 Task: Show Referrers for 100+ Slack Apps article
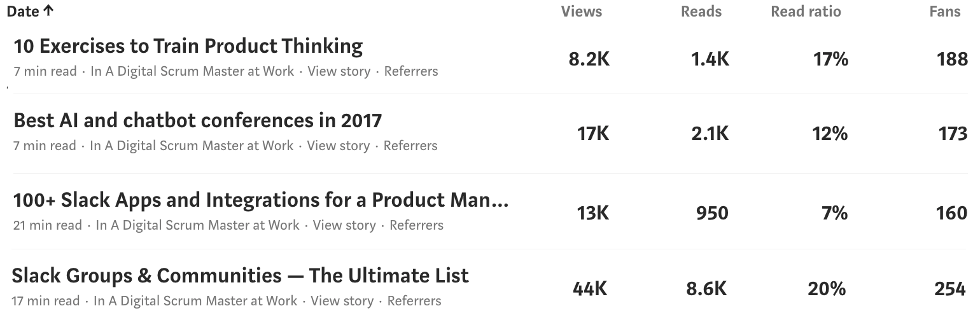pyautogui.click(x=416, y=225)
